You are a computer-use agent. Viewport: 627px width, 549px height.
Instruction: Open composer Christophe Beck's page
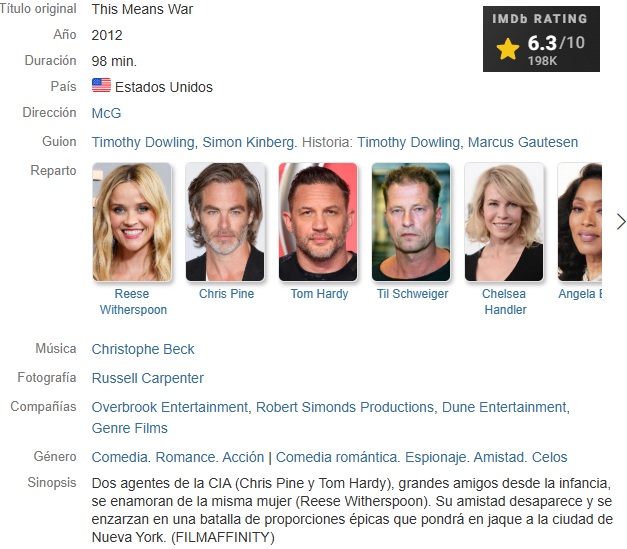143,349
